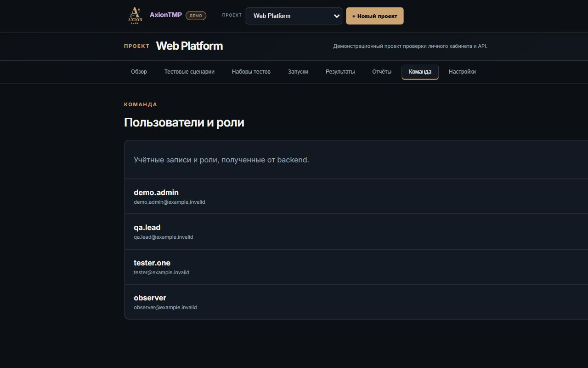The height and width of the screenshot is (368, 588).
Task: Click the AxionTMP brand name link
Action: point(166,15)
